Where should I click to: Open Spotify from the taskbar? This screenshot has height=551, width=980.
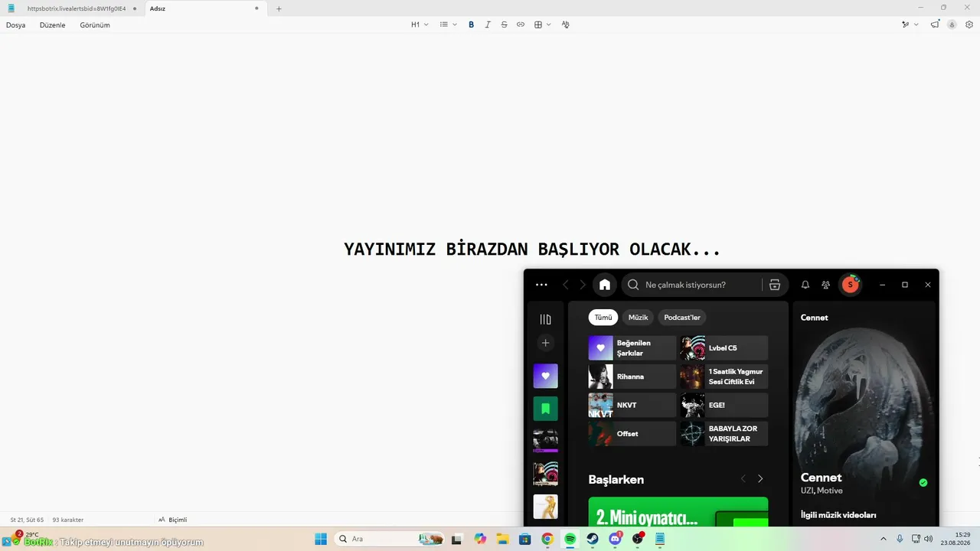[x=570, y=539]
